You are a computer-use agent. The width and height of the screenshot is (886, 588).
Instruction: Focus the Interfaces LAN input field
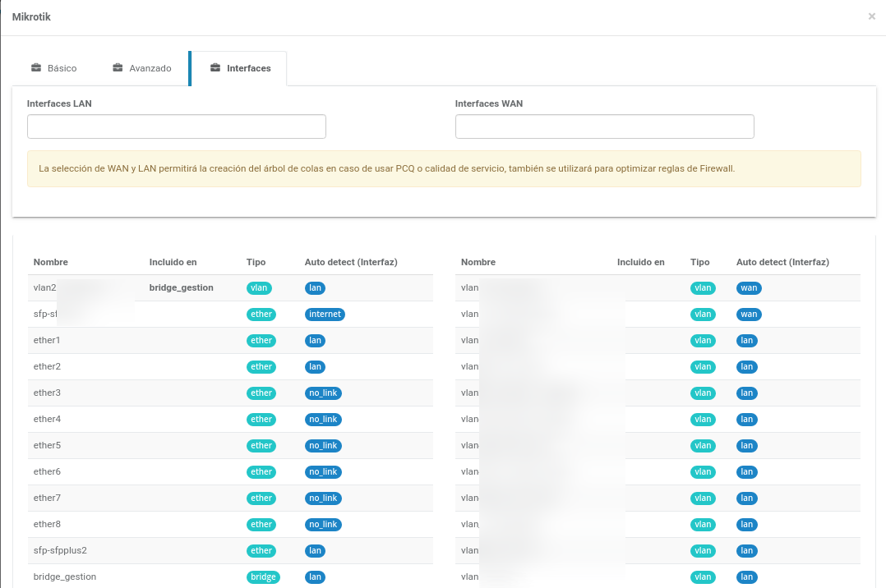(176, 126)
